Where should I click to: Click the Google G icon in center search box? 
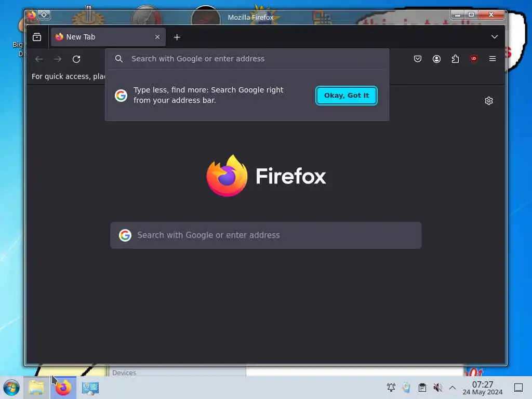click(x=125, y=235)
